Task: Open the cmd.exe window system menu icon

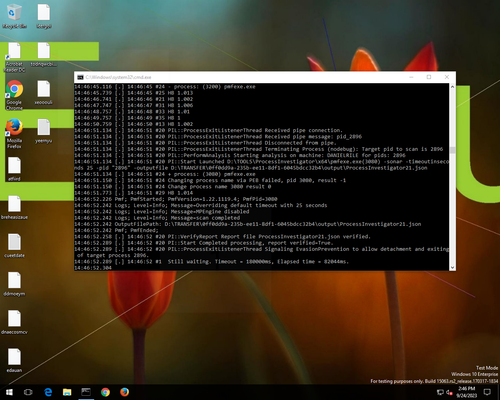Action: [80, 77]
